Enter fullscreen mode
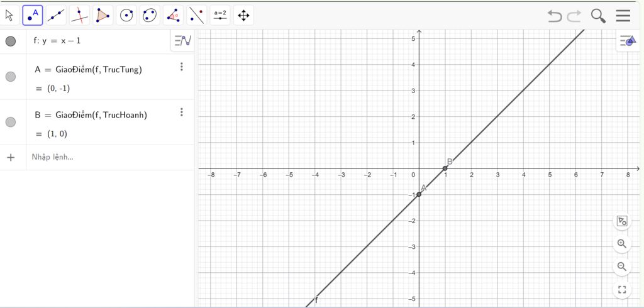The height and width of the screenshot is (308, 644). (622, 290)
